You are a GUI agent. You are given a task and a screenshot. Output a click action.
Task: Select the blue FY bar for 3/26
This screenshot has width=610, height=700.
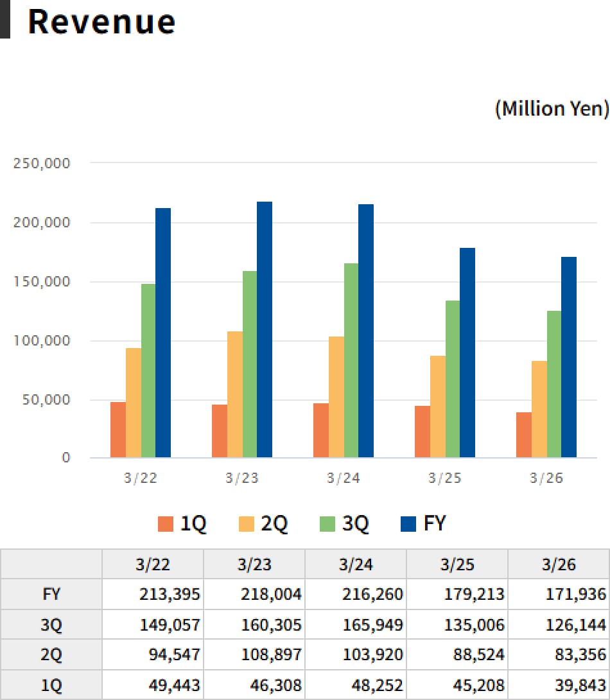(x=569, y=357)
